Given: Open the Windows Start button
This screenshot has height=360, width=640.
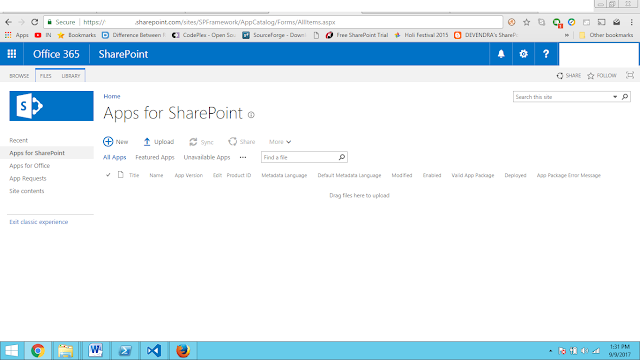Looking at the screenshot, I should [x=12, y=351].
